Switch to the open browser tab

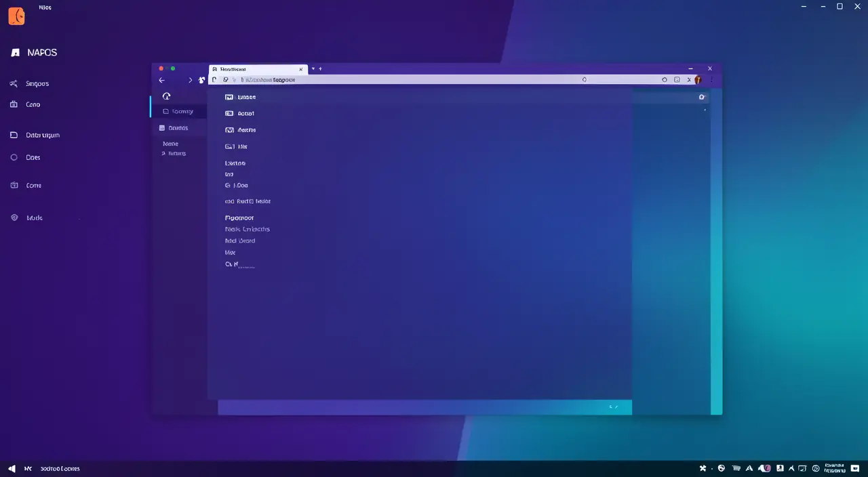click(258, 69)
